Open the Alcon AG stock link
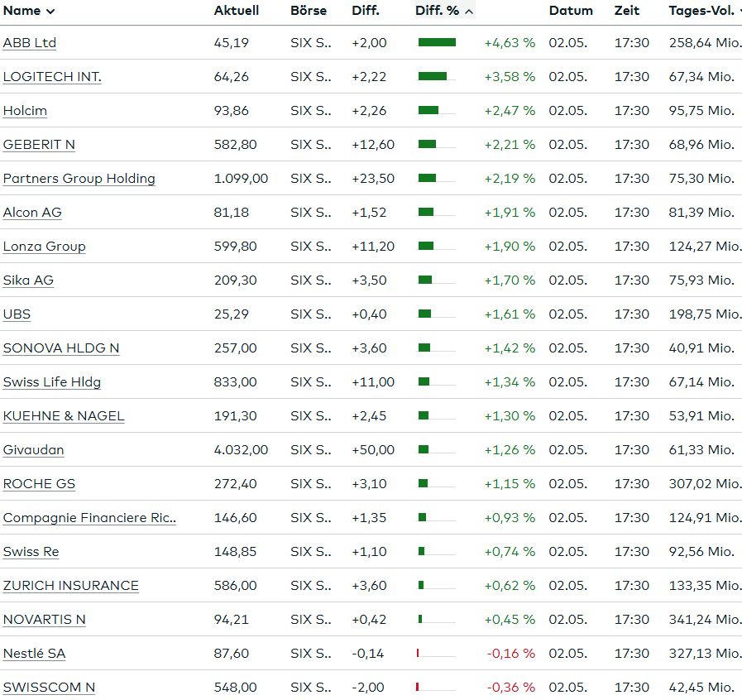The image size is (742, 700). [32, 213]
